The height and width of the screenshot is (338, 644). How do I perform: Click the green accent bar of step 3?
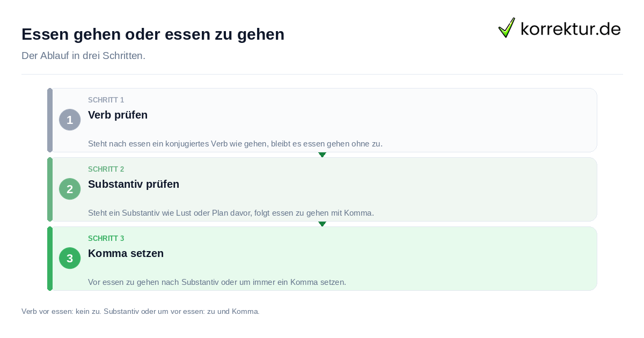click(x=50, y=259)
